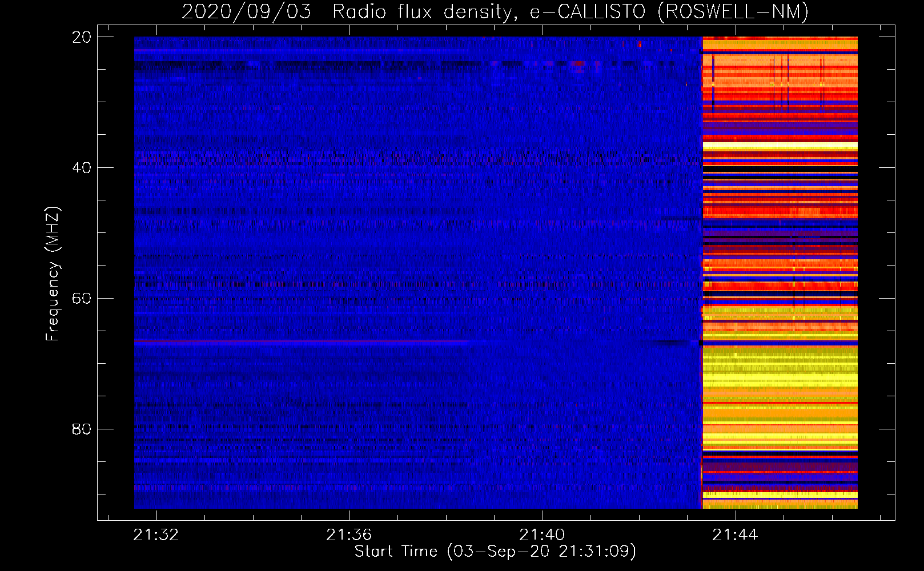Click the '80' frequency tick label

coord(82,429)
